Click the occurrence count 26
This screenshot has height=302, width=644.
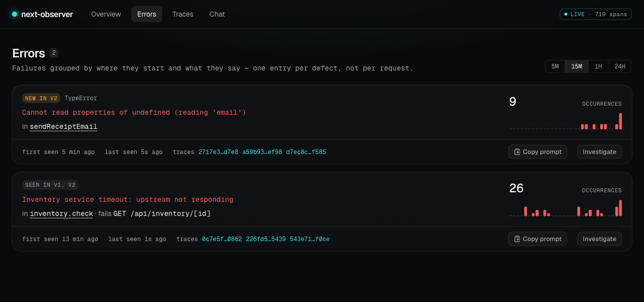point(516,188)
